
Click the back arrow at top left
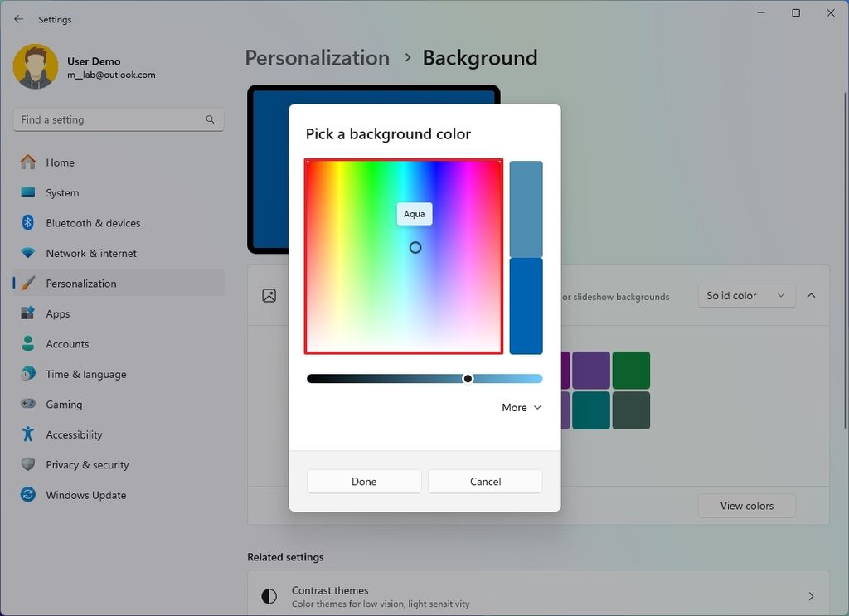pos(18,18)
